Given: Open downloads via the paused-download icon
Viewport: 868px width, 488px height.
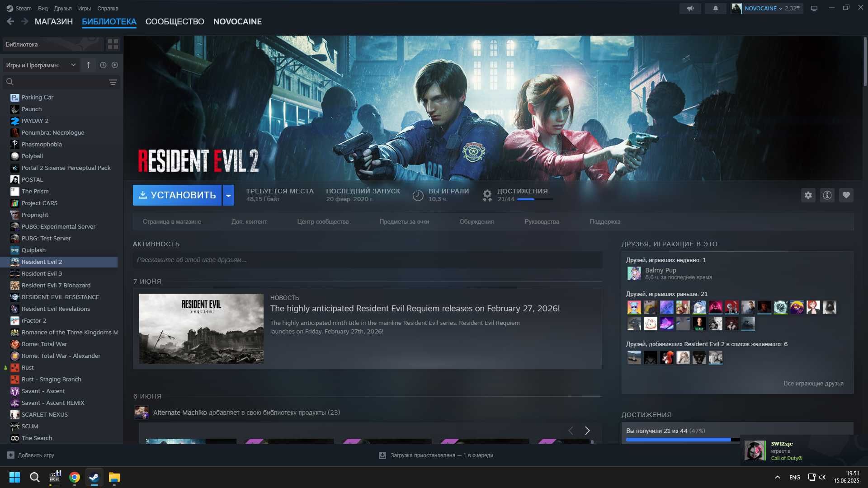Looking at the screenshot, I should tap(382, 455).
